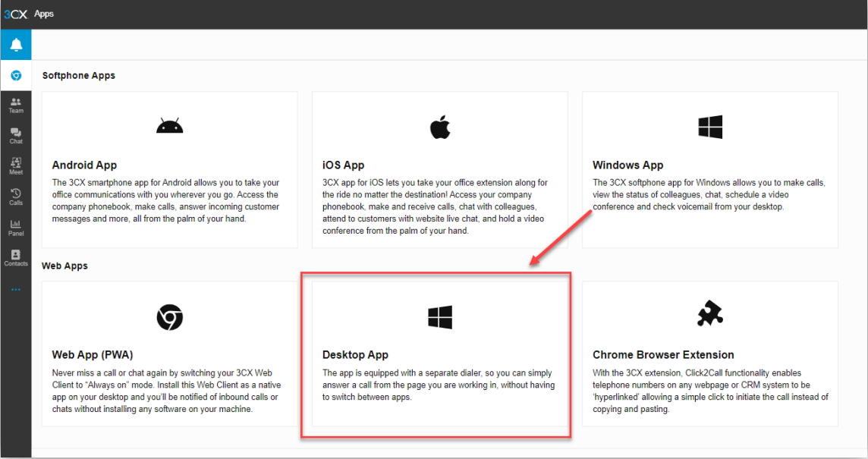The width and height of the screenshot is (868, 459).
Task: Open Contacts in the sidebar
Action: click(x=16, y=258)
